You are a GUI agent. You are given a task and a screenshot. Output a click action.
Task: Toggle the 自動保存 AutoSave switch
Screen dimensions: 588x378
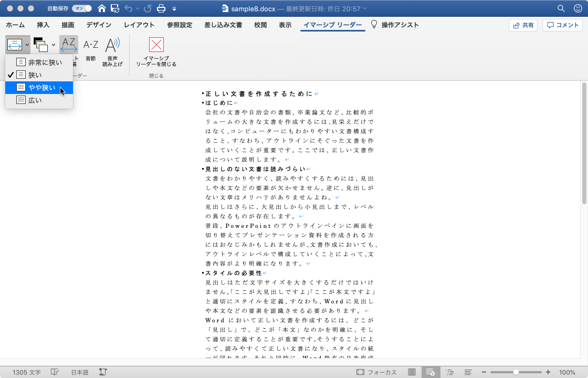tap(82, 8)
